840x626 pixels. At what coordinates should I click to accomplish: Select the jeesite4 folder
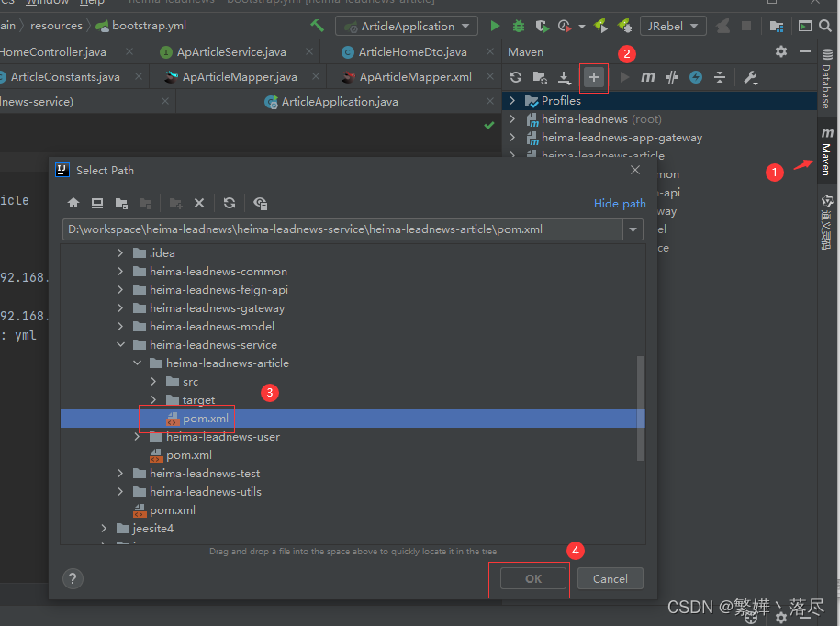coord(152,529)
